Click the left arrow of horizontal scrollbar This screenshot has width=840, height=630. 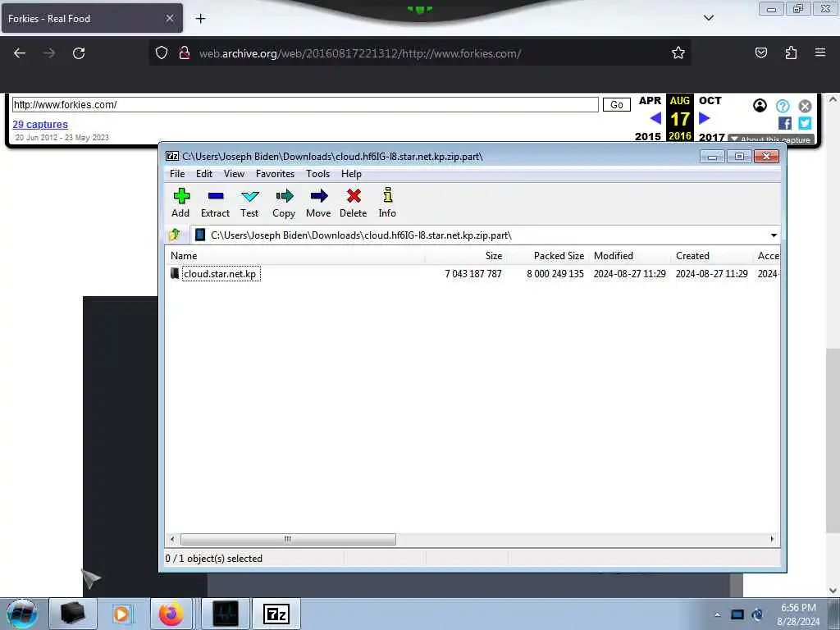click(x=172, y=539)
